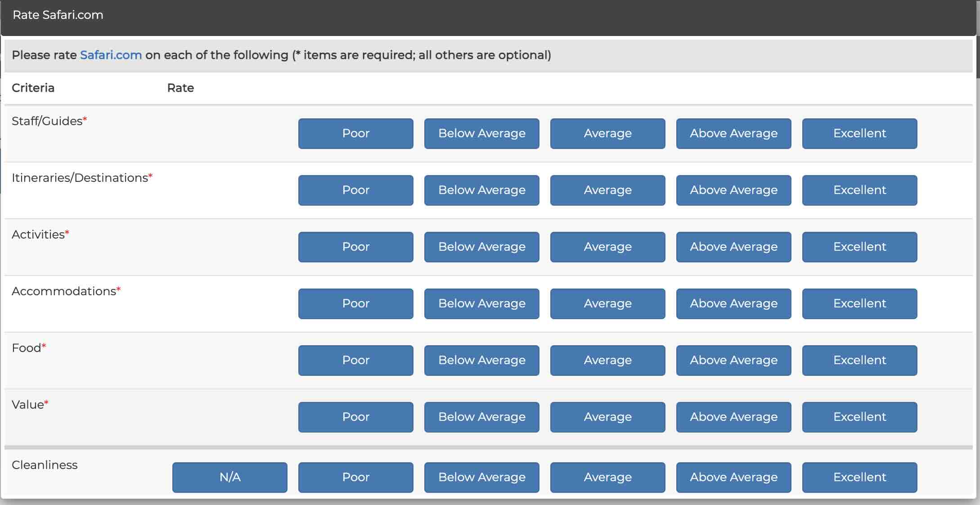Mark Activities as Excellent
Viewport: 980px width, 505px height.
pyautogui.click(x=859, y=247)
